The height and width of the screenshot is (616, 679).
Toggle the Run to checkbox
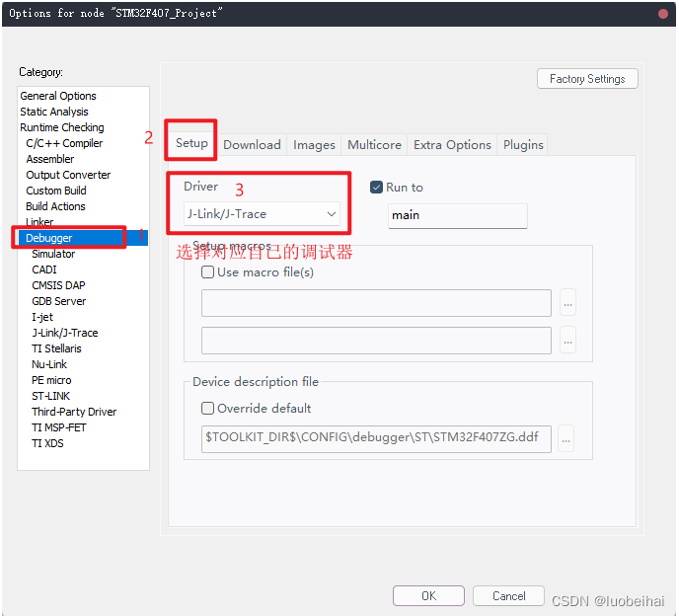(x=376, y=187)
